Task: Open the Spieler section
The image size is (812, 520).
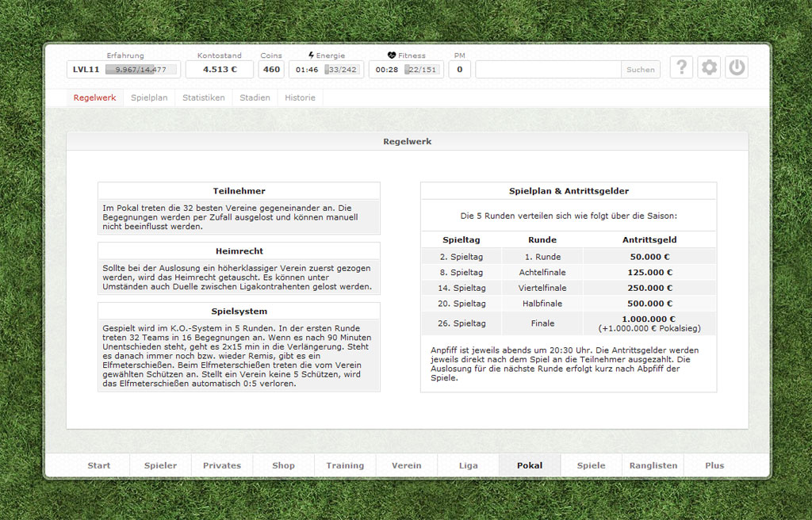Action: pyautogui.click(x=160, y=465)
